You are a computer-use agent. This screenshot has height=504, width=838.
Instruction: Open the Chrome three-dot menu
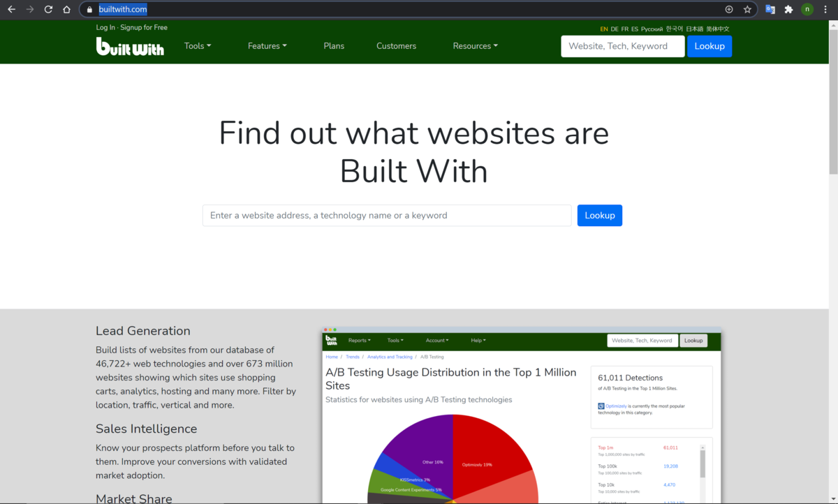[825, 9]
